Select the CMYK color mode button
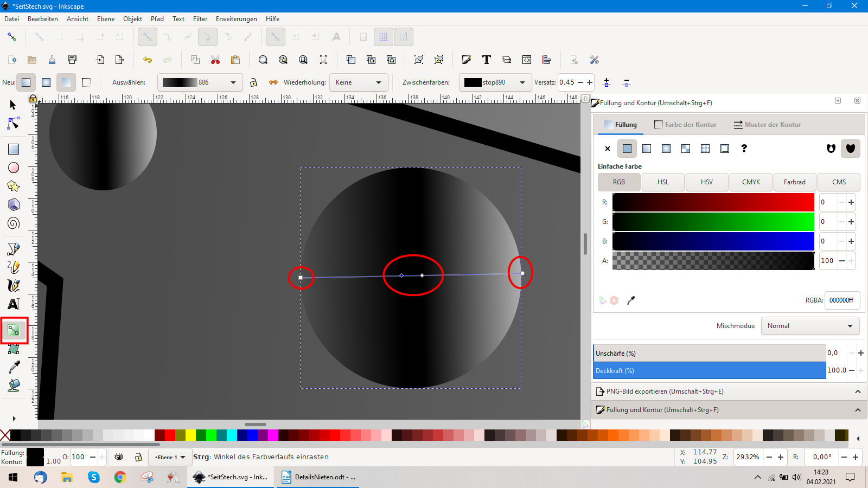 point(751,182)
